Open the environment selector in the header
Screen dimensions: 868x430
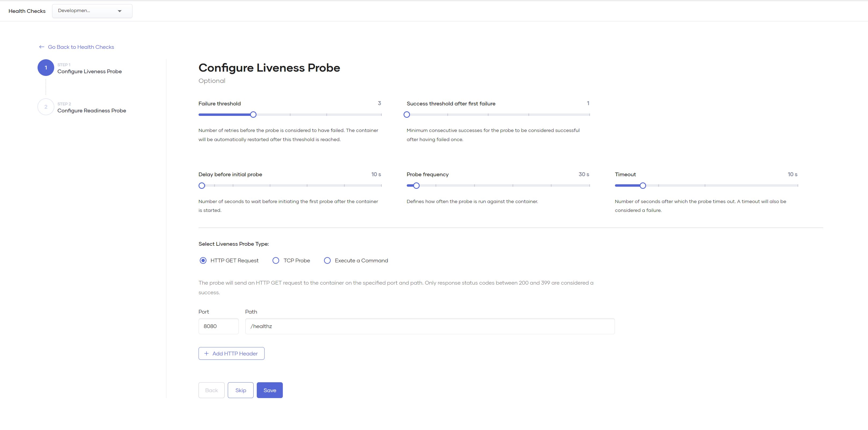[92, 11]
